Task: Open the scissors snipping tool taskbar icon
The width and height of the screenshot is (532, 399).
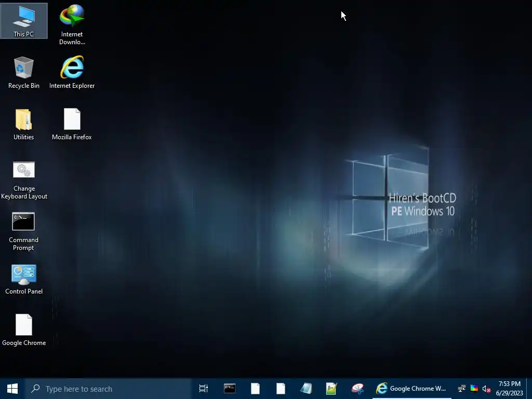Action: point(357,389)
